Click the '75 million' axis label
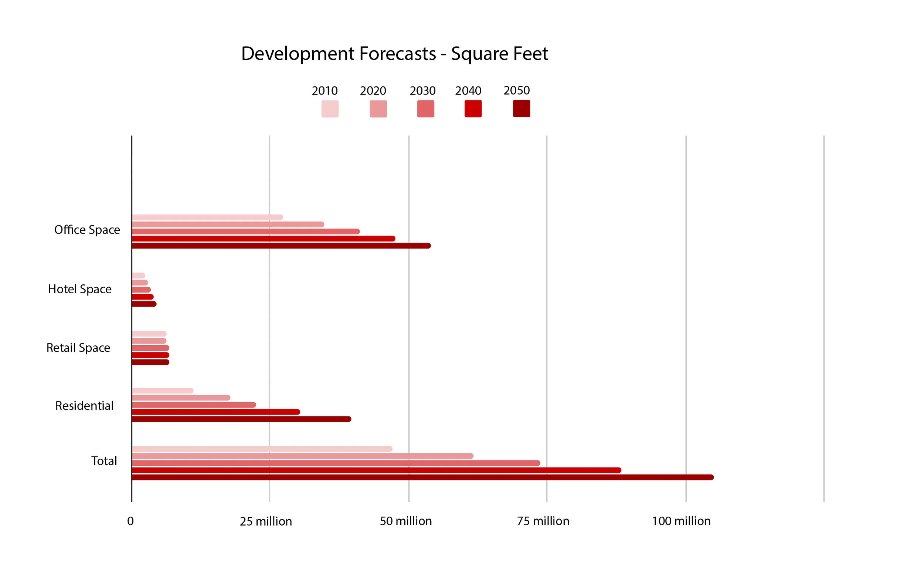The height and width of the screenshot is (578, 924). pyautogui.click(x=543, y=521)
